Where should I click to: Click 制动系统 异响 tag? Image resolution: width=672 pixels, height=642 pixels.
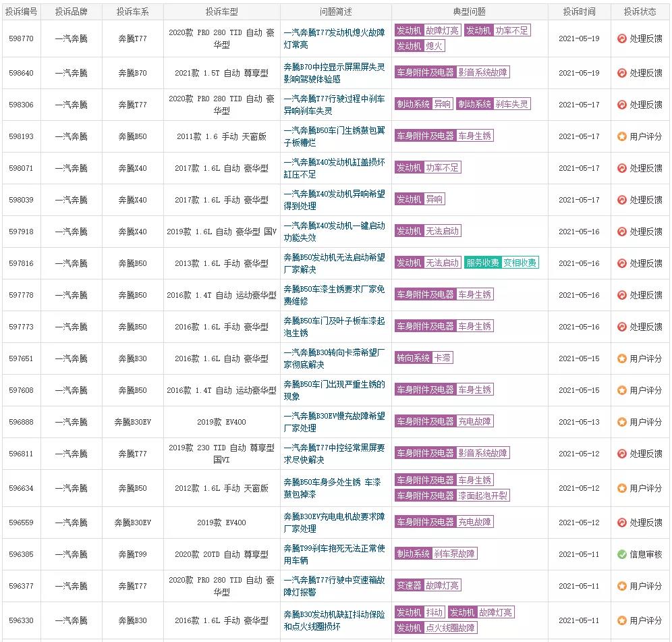tap(424, 104)
